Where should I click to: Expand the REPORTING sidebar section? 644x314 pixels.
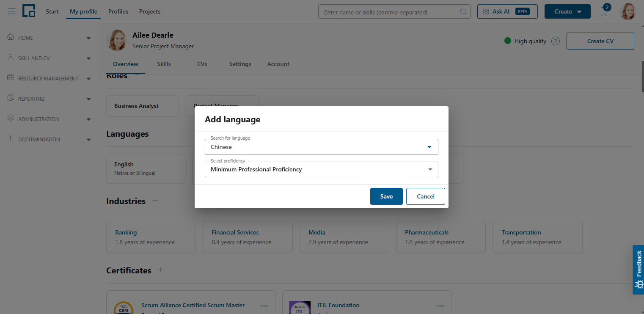pyautogui.click(x=88, y=99)
